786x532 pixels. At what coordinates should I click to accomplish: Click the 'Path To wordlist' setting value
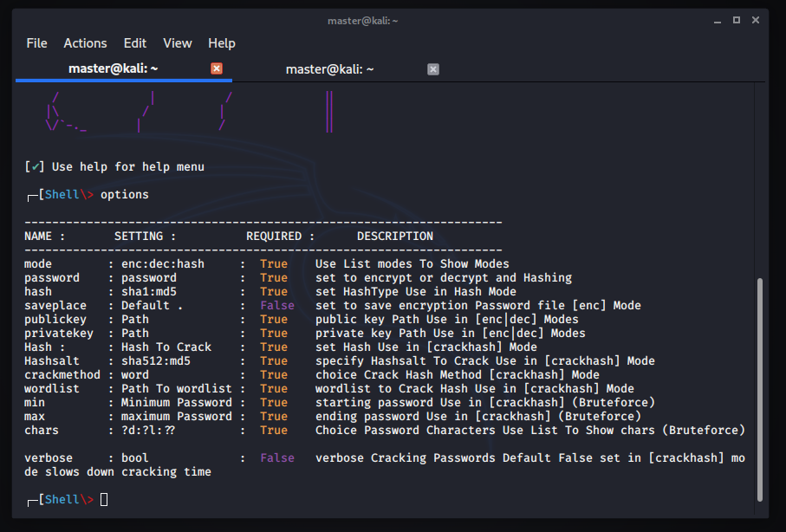coord(177,388)
